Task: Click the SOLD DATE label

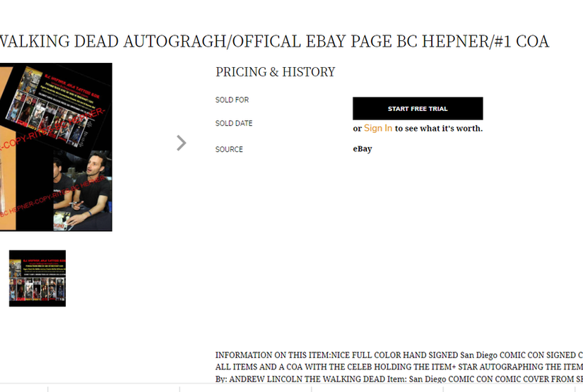Action: [234, 124]
